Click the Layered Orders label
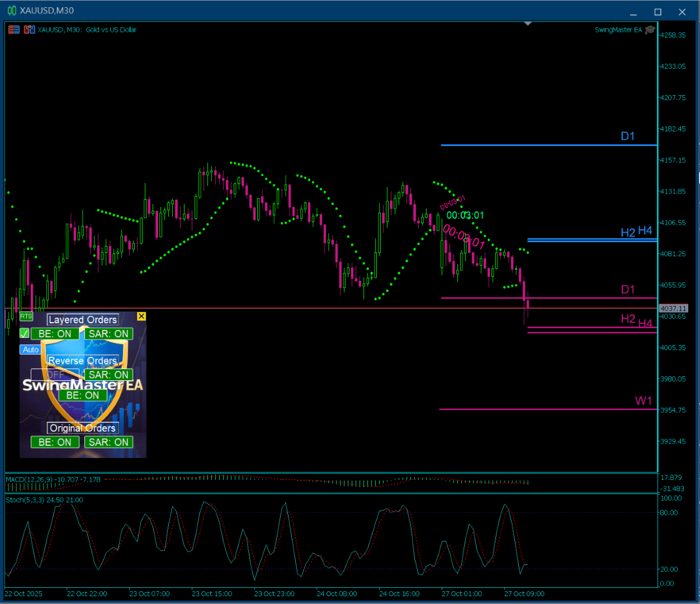700x604 pixels. (83, 320)
